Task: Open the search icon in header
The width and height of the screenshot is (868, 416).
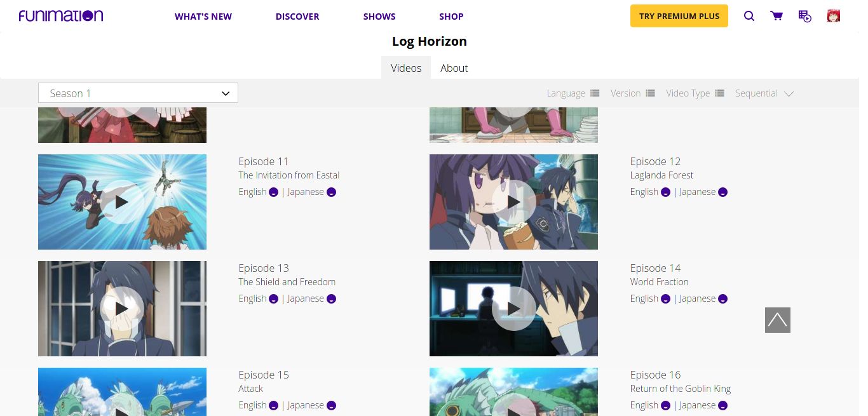Action: (749, 16)
